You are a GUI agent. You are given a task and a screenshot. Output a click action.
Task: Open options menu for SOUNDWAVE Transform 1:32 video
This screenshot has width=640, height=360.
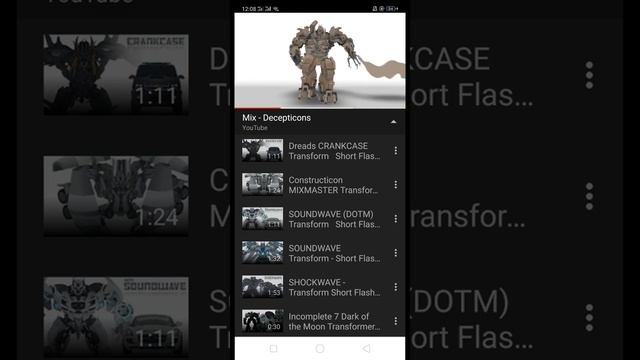pyautogui.click(x=396, y=253)
